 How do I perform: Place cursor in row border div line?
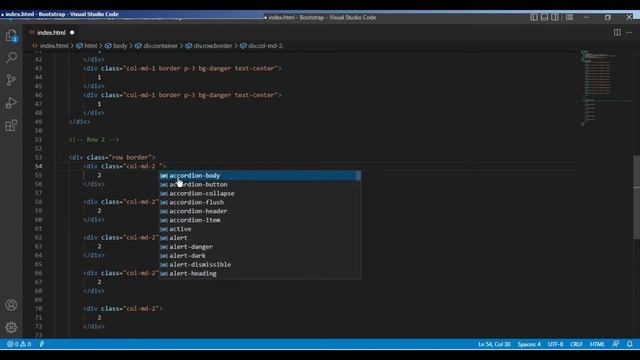tap(112, 158)
